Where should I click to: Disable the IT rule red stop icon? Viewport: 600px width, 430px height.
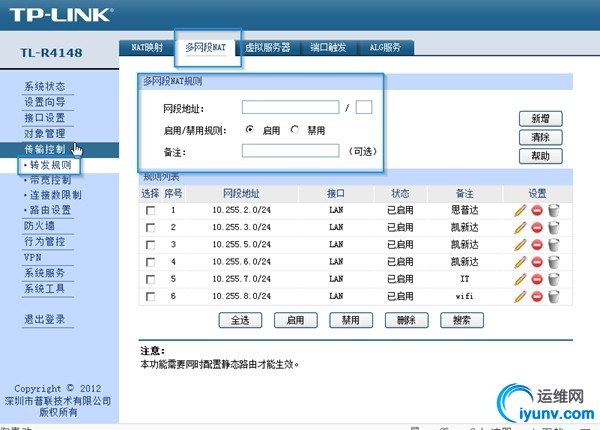(537, 279)
